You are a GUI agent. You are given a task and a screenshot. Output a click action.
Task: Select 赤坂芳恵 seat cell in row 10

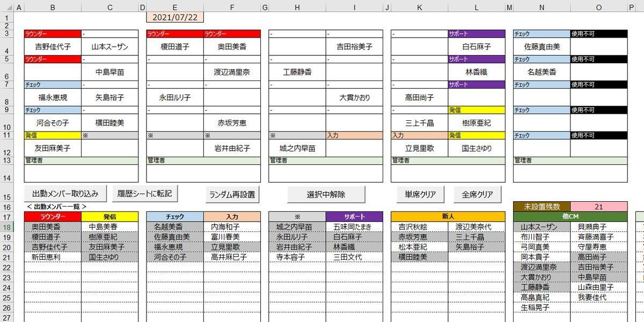click(x=232, y=123)
